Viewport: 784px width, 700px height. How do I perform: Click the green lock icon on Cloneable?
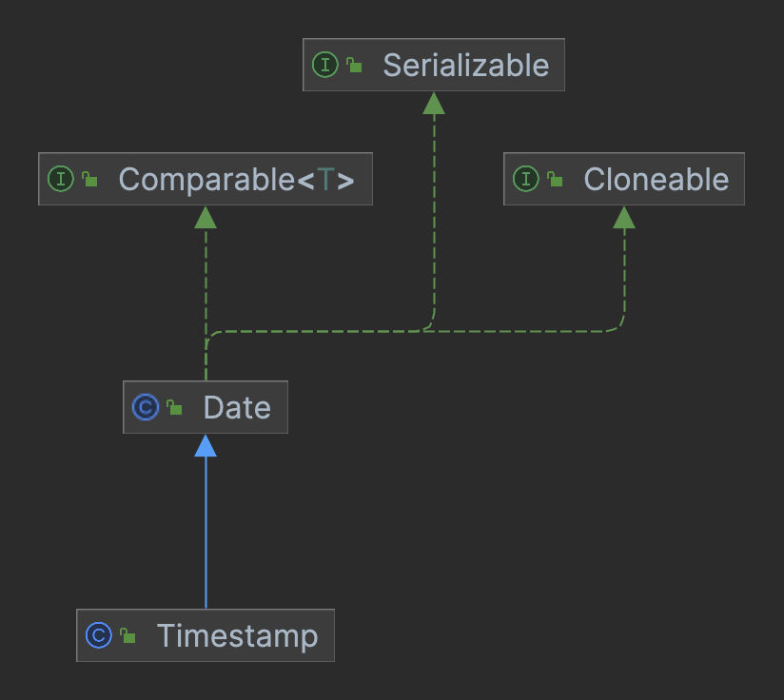[x=556, y=179]
